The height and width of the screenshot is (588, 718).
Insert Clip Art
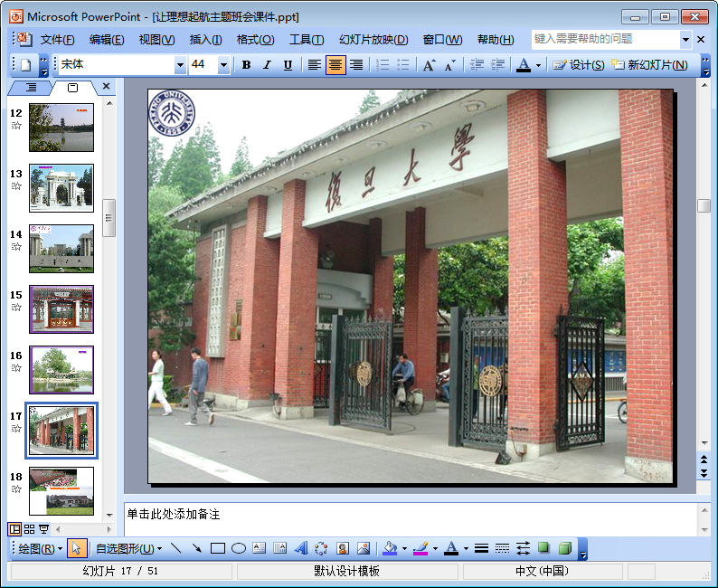(x=343, y=548)
